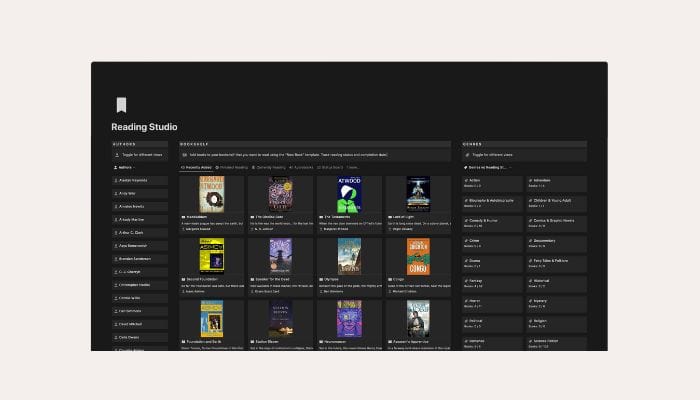Open the Reading Studio page title
The height and width of the screenshot is (400, 700).
(144, 127)
